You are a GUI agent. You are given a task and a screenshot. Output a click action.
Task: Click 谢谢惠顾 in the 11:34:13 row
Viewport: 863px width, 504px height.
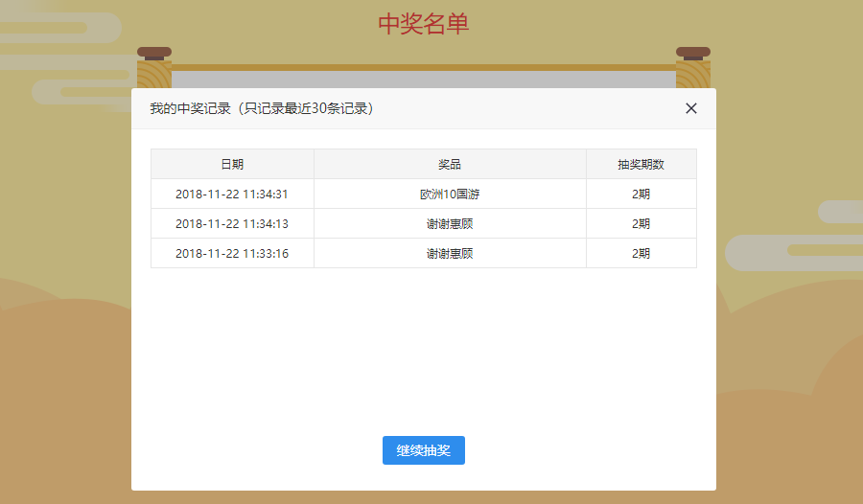tap(450, 224)
